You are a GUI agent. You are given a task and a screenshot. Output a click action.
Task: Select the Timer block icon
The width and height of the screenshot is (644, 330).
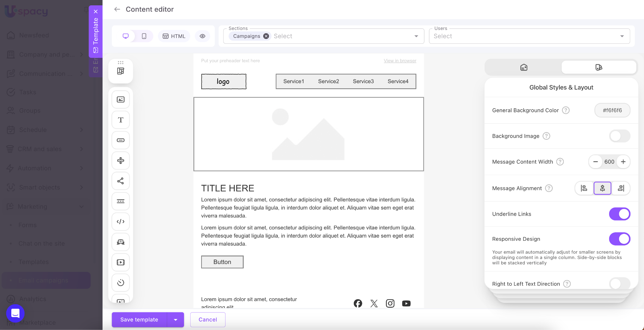click(x=120, y=283)
